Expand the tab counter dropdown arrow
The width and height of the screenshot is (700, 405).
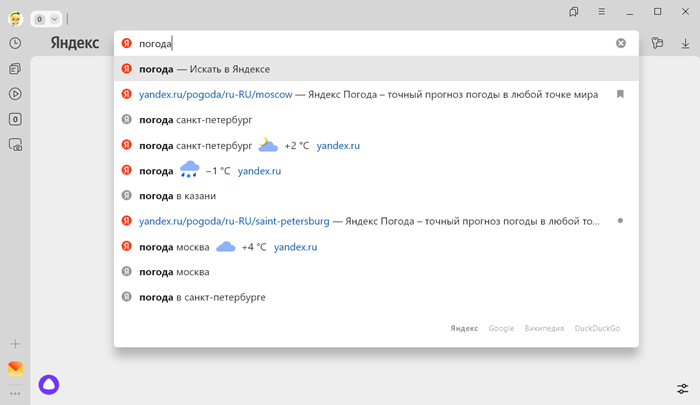(54, 19)
